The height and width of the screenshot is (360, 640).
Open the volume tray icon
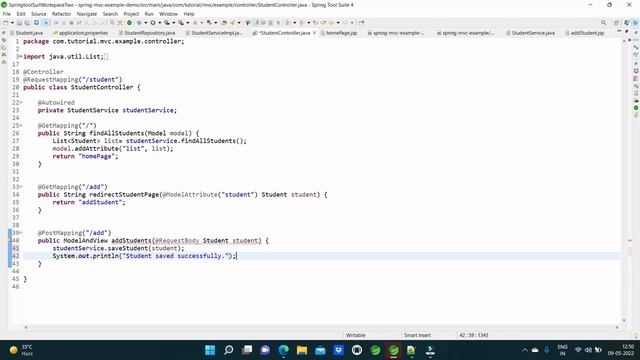tap(588, 350)
